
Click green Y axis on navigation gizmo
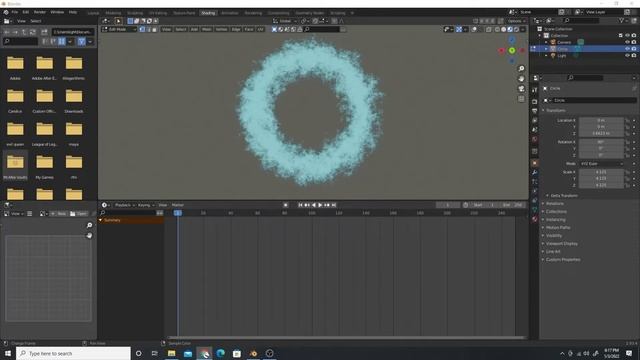[x=512, y=50]
